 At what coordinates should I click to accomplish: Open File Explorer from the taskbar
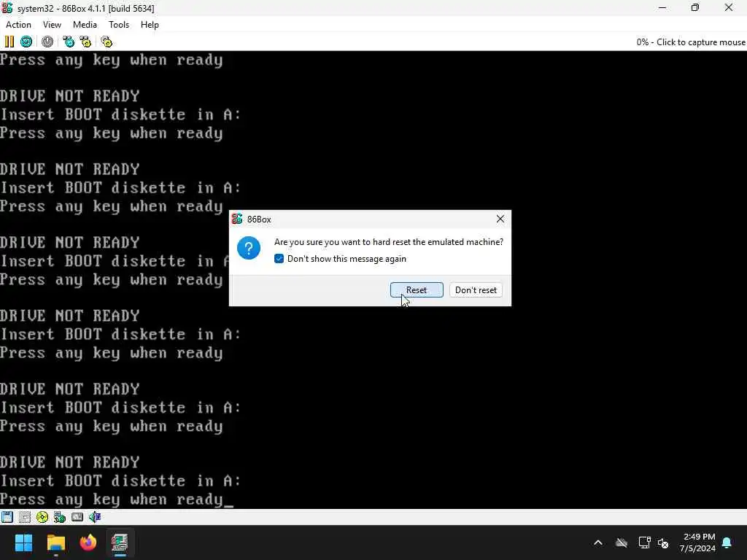[x=55, y=542]
